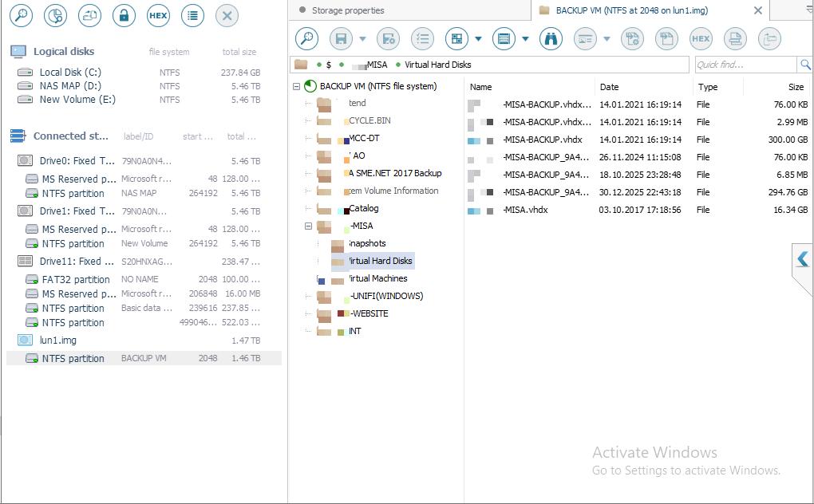Expand the side panel with the blue chevron
Image resolution: width=814 pixels, height=504 pixels.
[x=803, y=258]
